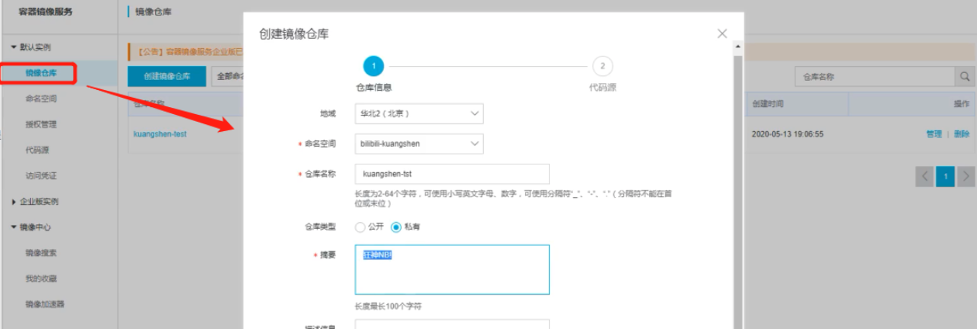Go to previous page arrow

point(924,176)
